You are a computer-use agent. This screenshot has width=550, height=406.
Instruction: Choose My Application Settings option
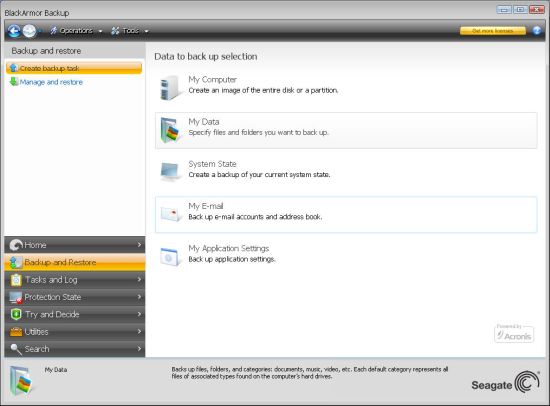pos(346,257)
